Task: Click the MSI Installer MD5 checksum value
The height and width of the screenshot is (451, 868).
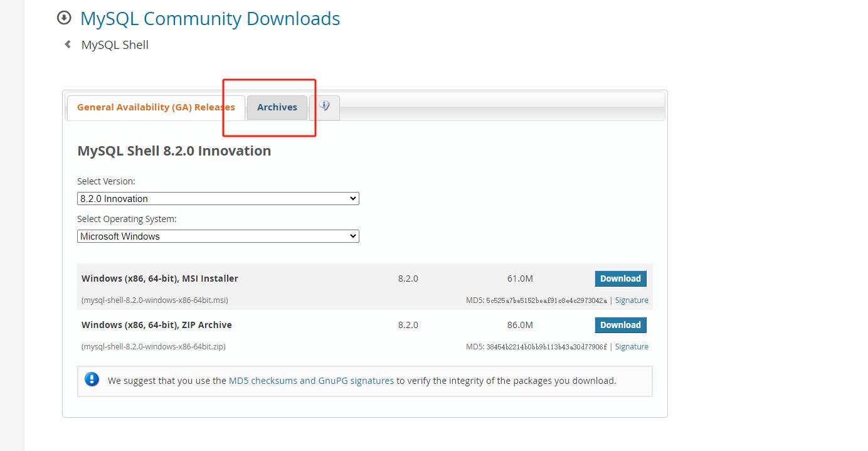Action: click(x=546, y=300)
